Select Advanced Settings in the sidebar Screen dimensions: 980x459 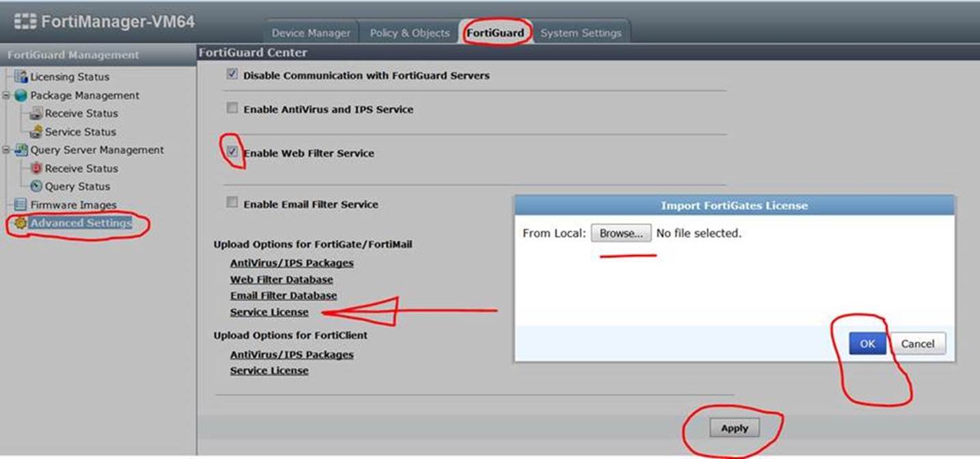[x=81, y=223]
